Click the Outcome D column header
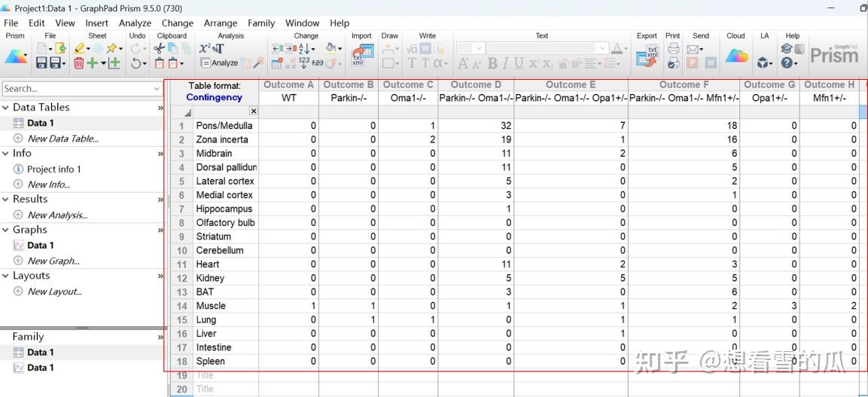 476,84
